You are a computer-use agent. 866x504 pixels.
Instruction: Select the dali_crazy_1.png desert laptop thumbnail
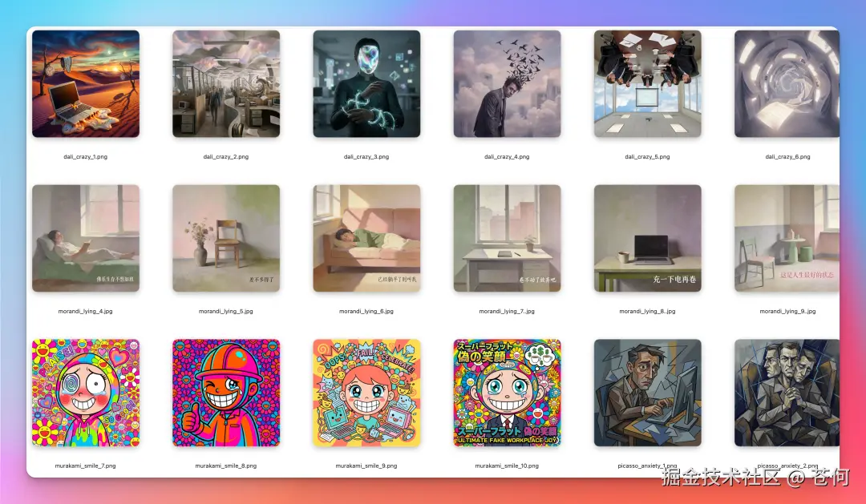pos(86,83)
